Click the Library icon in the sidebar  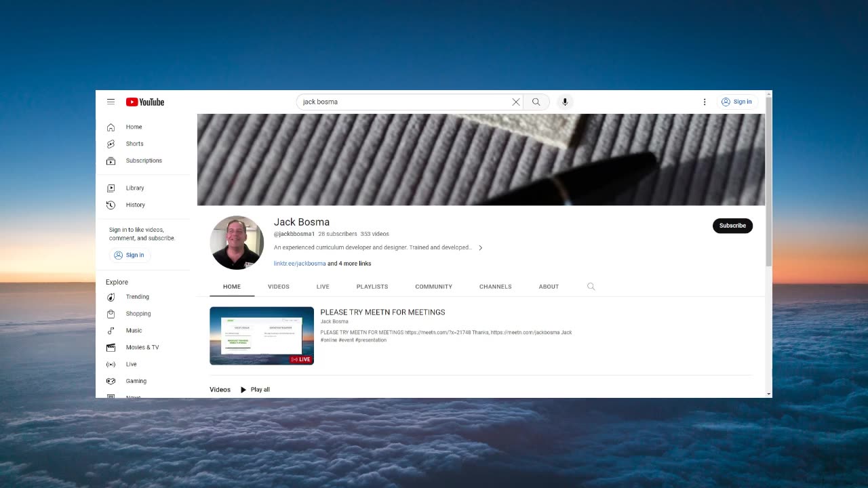[x=111, y=188]
